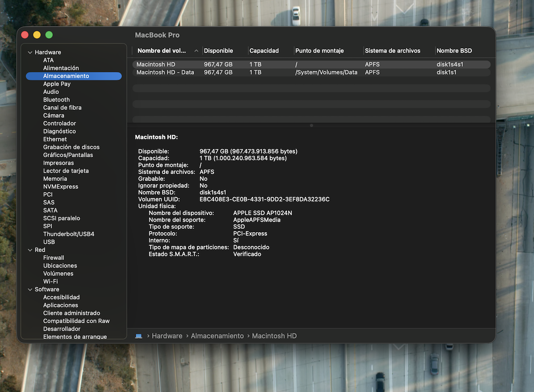Image resolution: width=534 pixels, height=392 pixels.
Task: Click the sort arrow in the volume name column
Action: [196, 51]
